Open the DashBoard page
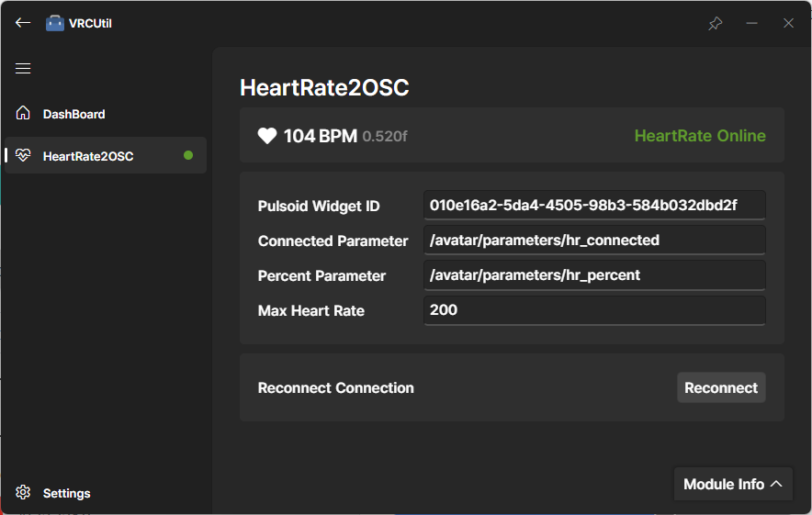812x515 pixels. (74, 115)
